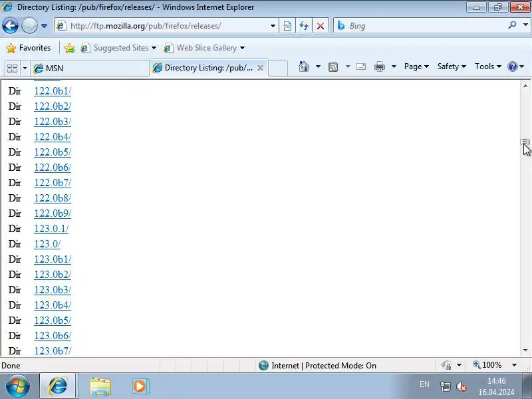Refresh the page with the Refresh icon
532x399 pixels.
coord(304,26)
